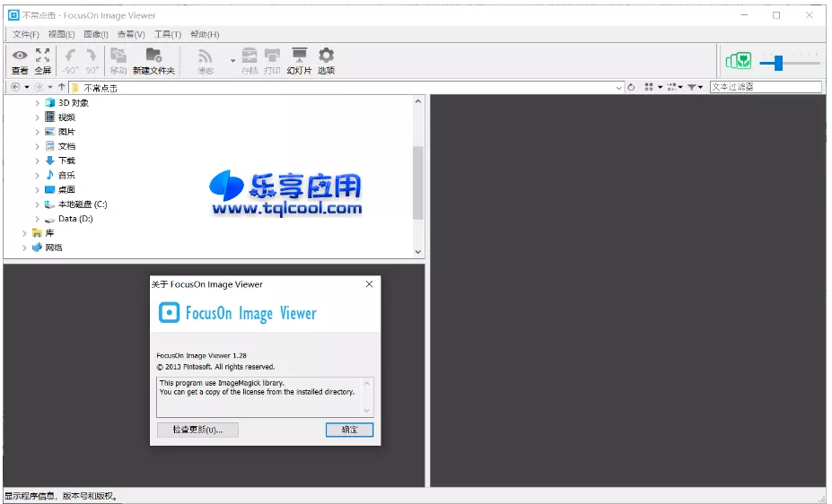Open the dropdown arrow beside 博客
Viewport: 832px width, 504px height.
pos(232,61)
